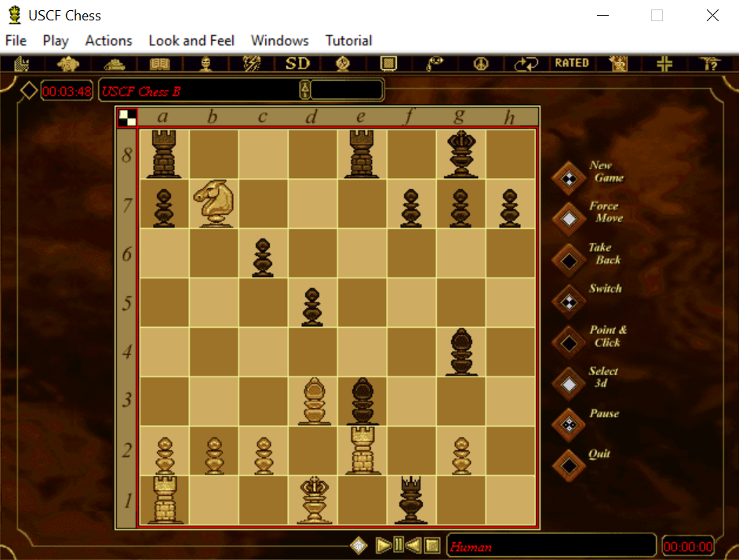Click the castle wall icon in toolbar
Screen dimensions: 739x560
22,64
